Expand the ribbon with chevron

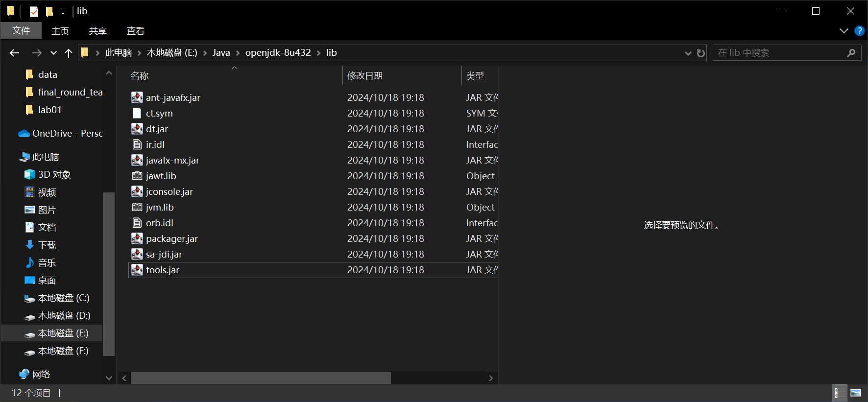pos(844,31)
